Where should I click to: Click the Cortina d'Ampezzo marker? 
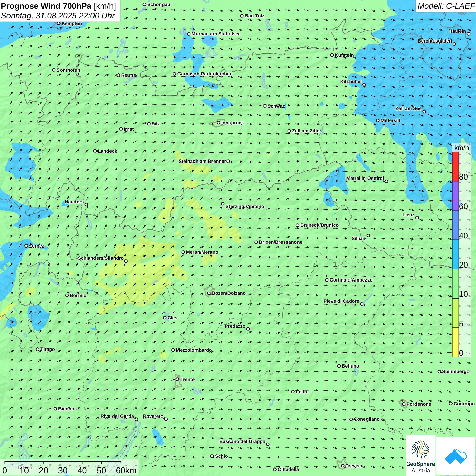[327, 280]
